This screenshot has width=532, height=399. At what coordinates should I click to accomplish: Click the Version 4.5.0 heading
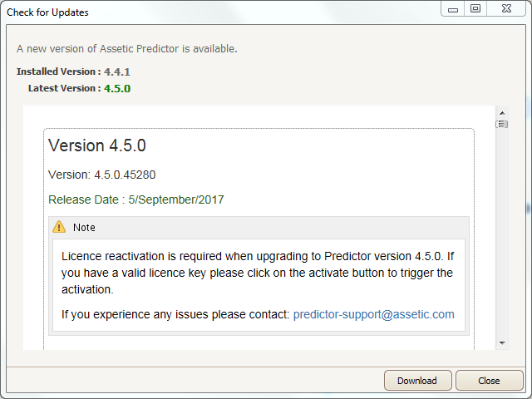[97, 145]
